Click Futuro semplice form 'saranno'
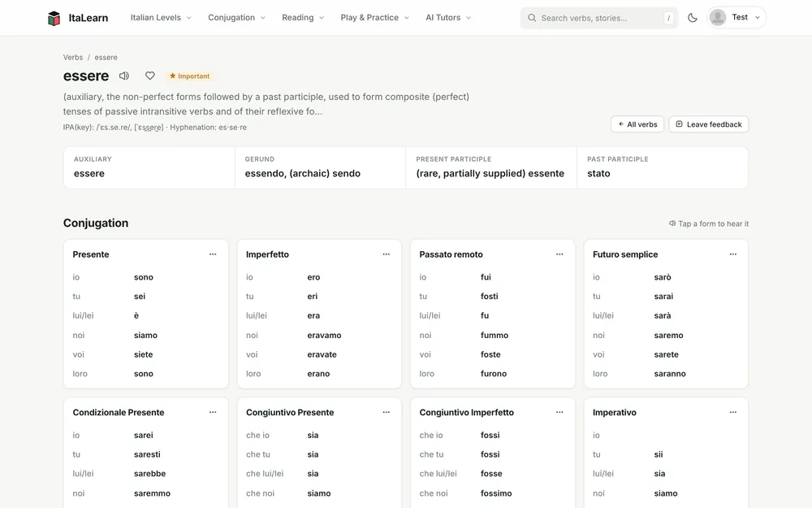Screen dimensions: 812x508 click(x=670, y=374)
